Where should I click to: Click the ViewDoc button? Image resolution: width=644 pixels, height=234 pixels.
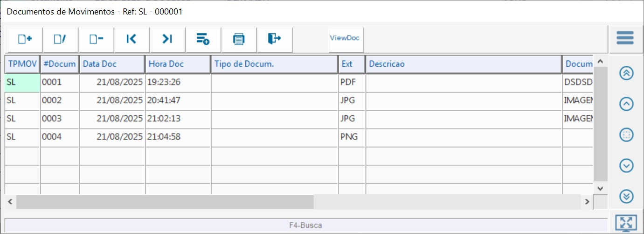[345, 38]
